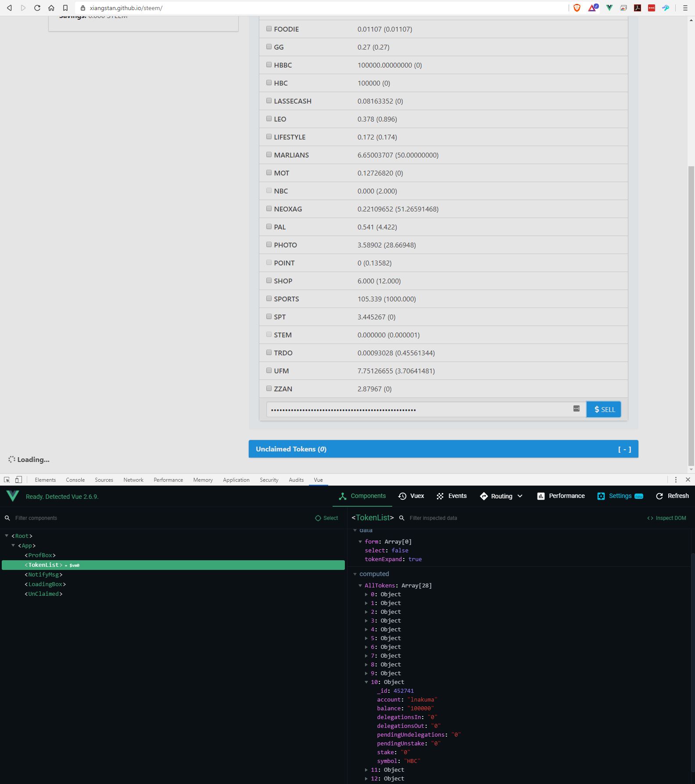
Task: Open DevTools three-dot options menu
Action: pos(676,480)
